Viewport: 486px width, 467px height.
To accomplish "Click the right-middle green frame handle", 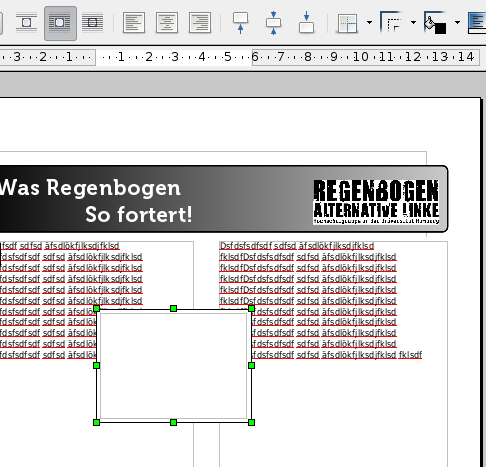I will click(x=252, y=366).
